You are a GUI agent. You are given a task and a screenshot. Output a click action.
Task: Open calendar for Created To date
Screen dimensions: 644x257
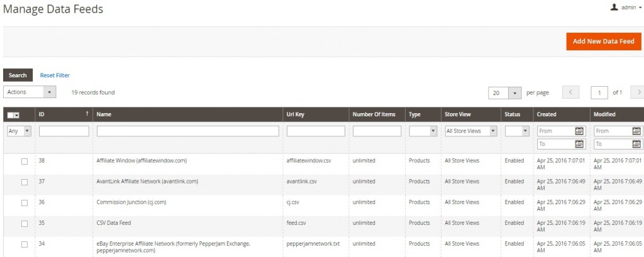point(579,145)
